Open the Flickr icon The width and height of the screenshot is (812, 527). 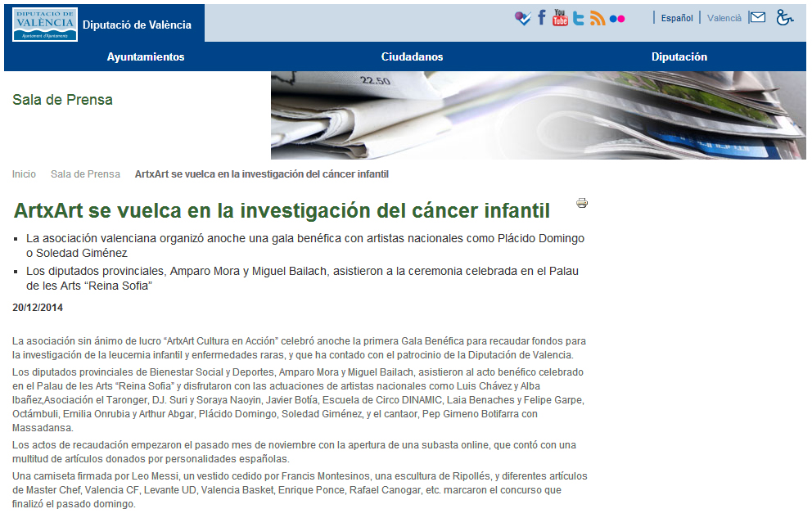(617, 19)
